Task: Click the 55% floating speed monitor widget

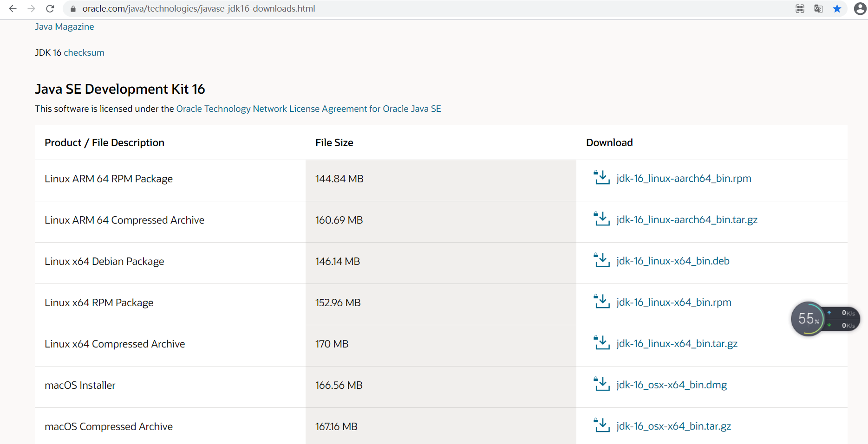Action: pos(825,319)
